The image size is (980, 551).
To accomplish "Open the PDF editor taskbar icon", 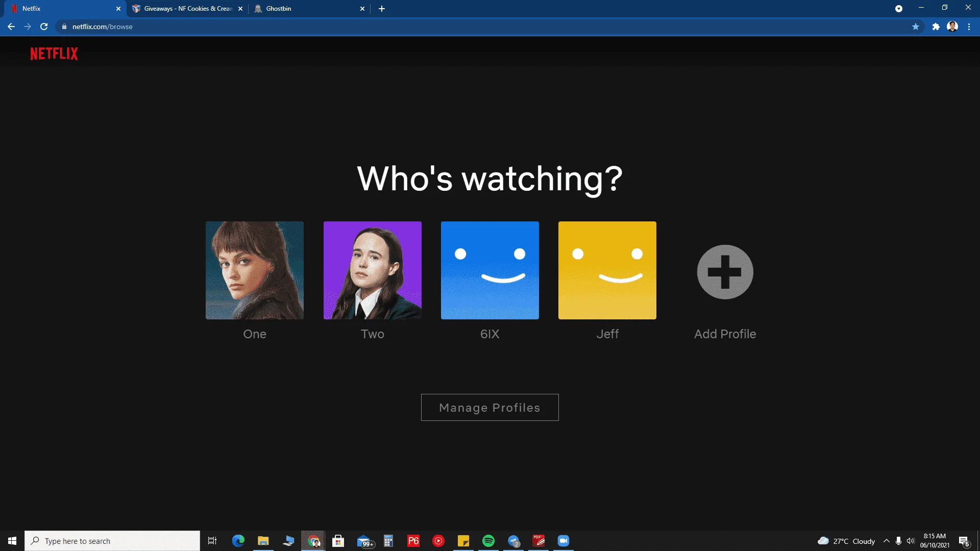I will [x=538, y=541].
